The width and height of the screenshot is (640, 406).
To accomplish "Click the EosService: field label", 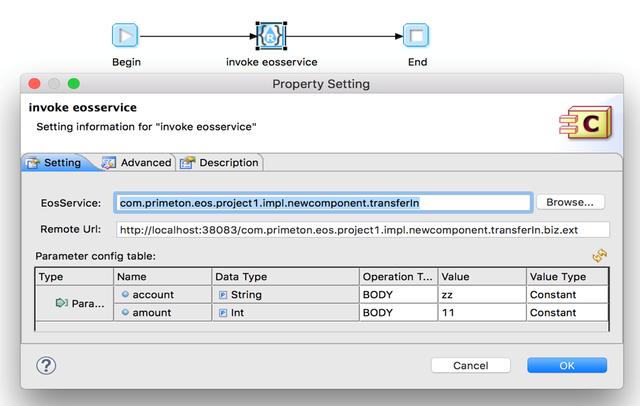I will click(71, 203).
